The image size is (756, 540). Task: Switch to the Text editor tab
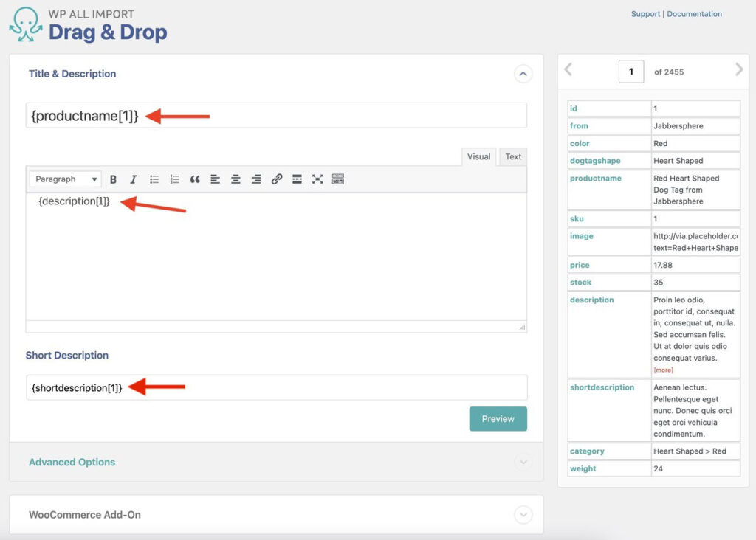(x=513, y=157)
